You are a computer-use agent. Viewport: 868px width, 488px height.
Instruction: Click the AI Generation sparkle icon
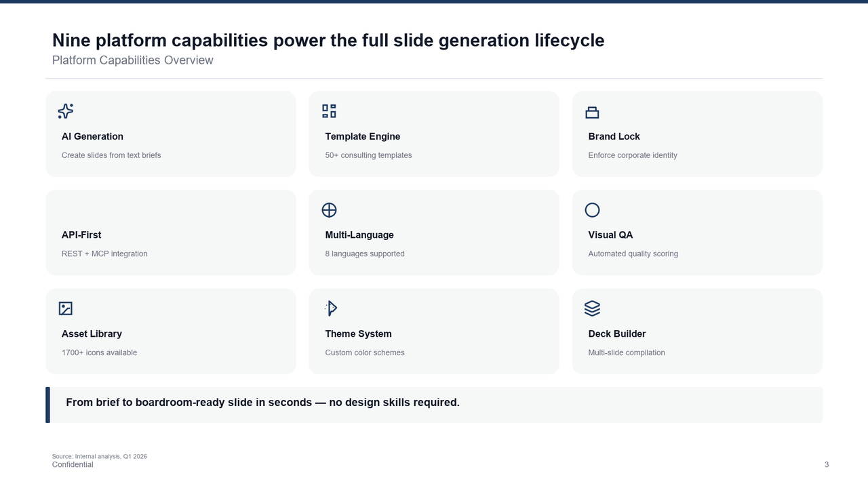click(x=64, y=111)
